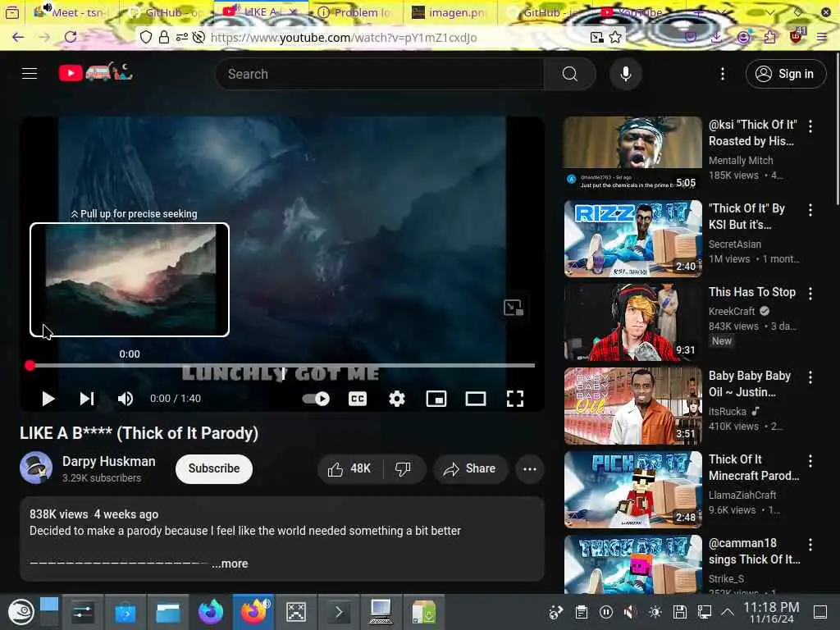The width and height of the screenshot is (840, 630).
Task: Open the Mentally Mitch KSI roast video thumbnail
Action: [632, 154]
